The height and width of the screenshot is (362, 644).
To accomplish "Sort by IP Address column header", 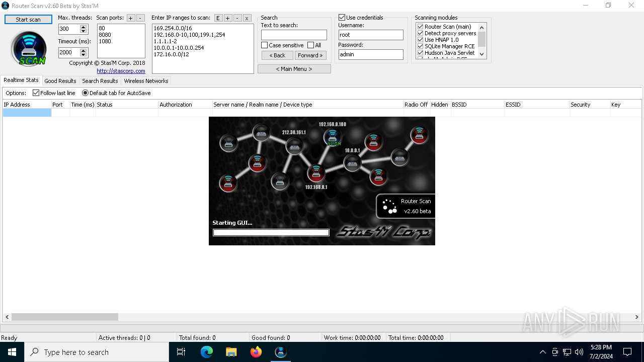I will [27, 105].
